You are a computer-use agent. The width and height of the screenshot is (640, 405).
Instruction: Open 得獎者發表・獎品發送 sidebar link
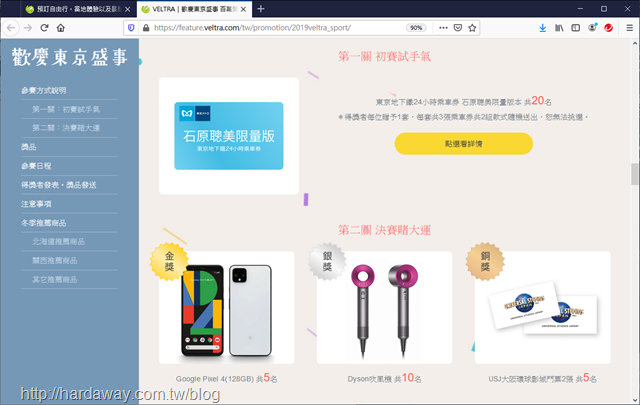point(59,185)
